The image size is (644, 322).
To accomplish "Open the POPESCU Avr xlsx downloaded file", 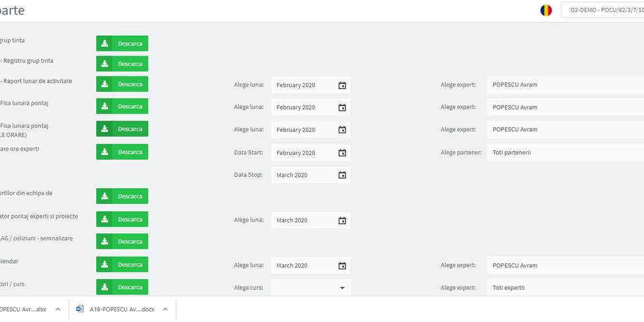I will (x=23, y=309).
